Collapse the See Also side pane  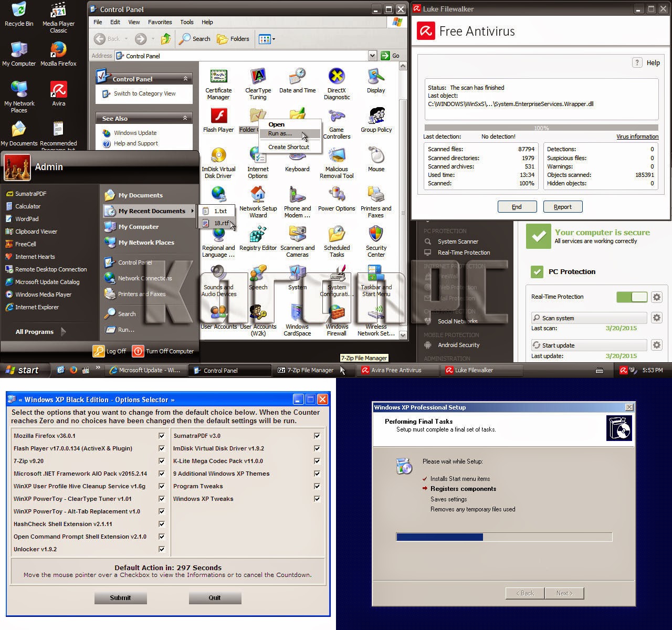pos(185,118)
